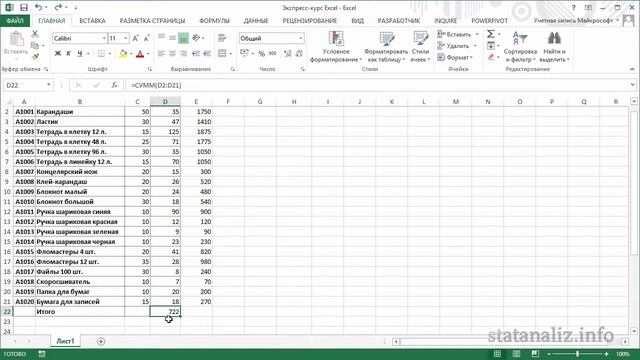Switch to the POWERPIVOT tab
The width and height of the screenshot is (640, 360).
click(x=489, y=20)
